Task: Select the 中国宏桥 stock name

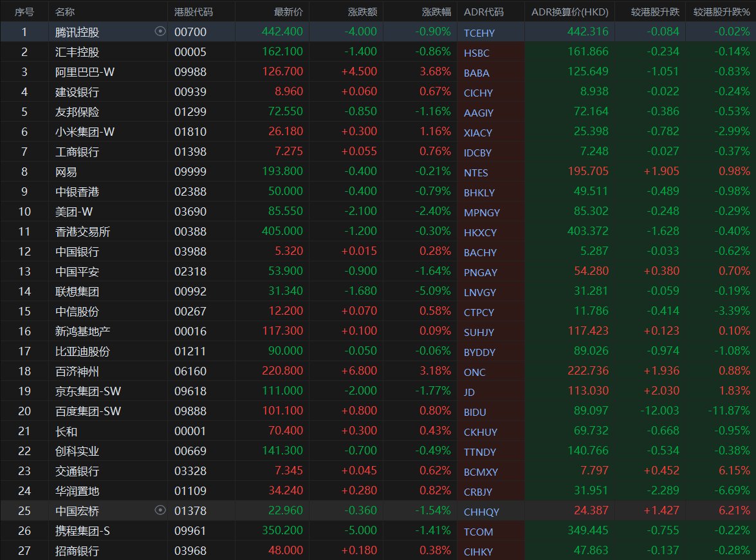Action: pos(77,511)
